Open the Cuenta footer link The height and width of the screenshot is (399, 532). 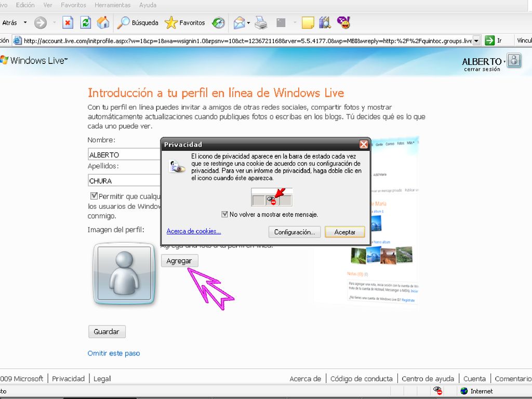474,379
